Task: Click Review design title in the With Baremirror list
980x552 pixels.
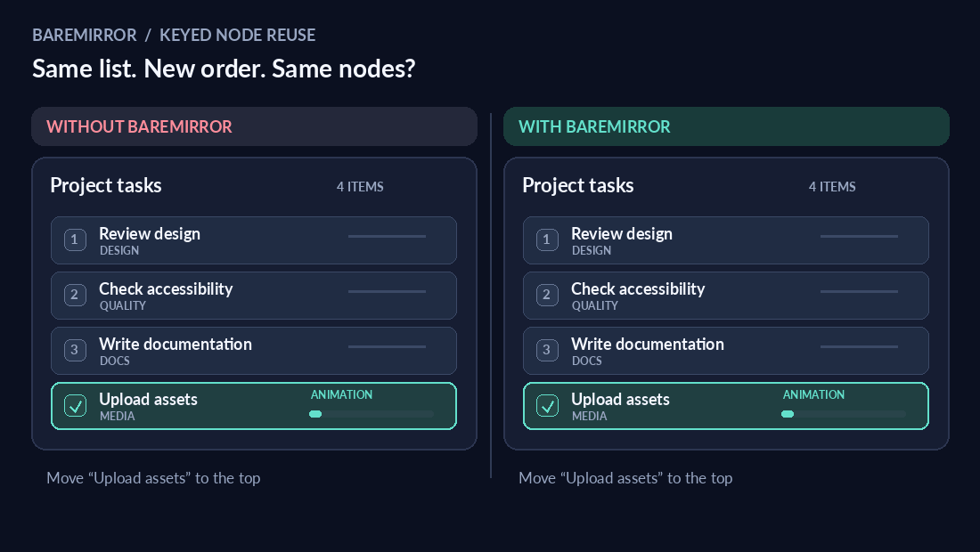Action: coord(622,233)
